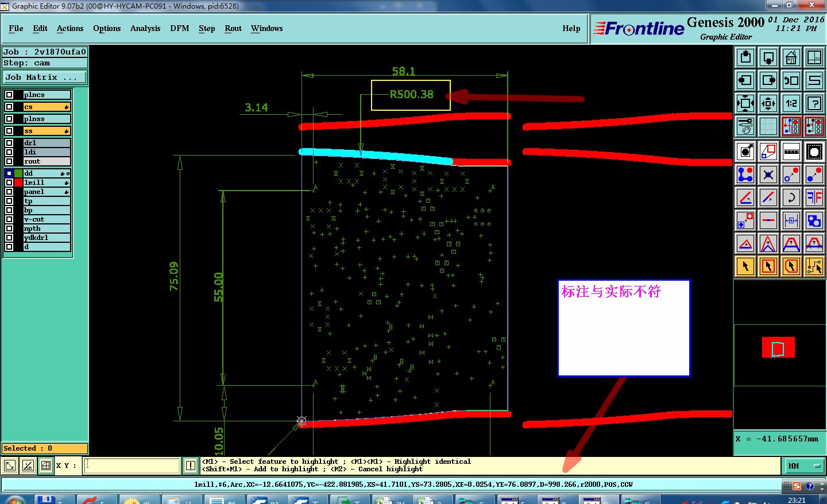Select the net selection tool icon

coord(814,266)
